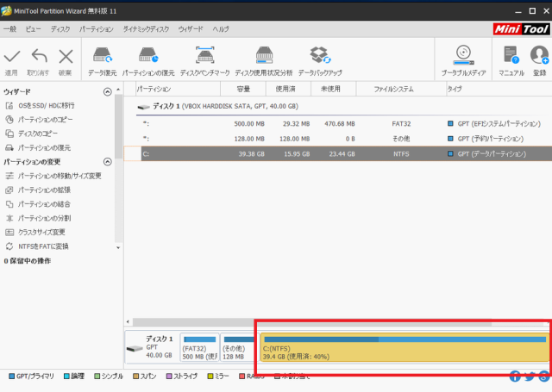Screen dimensions: 552x392
Task: Select NTFSをFATに変換
Action: tap(43, 246)
